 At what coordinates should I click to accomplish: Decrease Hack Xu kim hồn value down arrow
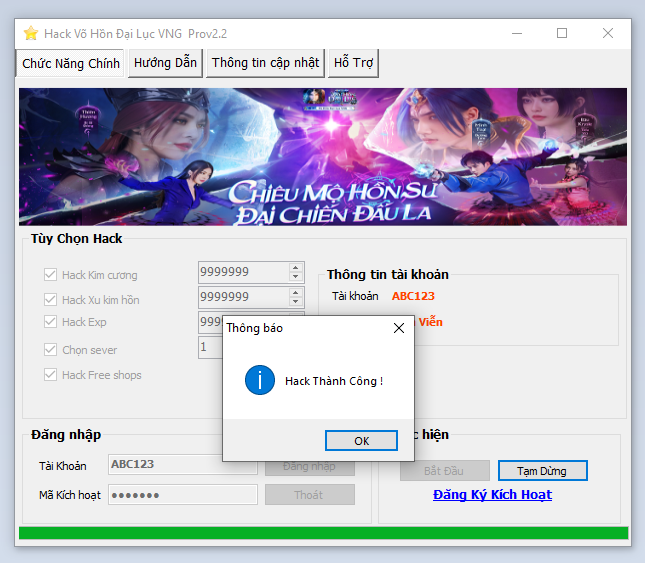(295, 302)
